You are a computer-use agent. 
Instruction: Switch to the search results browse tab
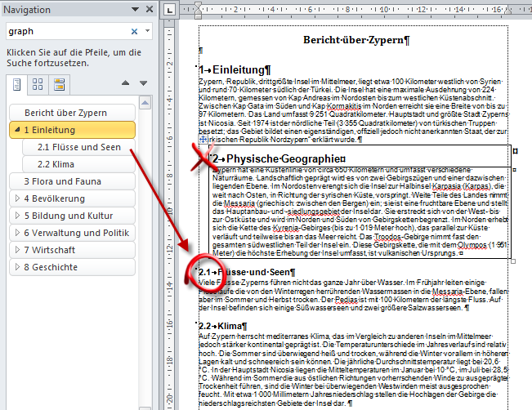(x=59, y=84)
